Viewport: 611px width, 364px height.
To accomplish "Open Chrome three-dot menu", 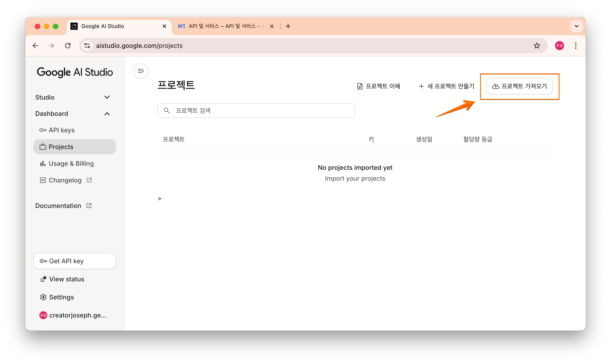I will click(x=575, y=46).
